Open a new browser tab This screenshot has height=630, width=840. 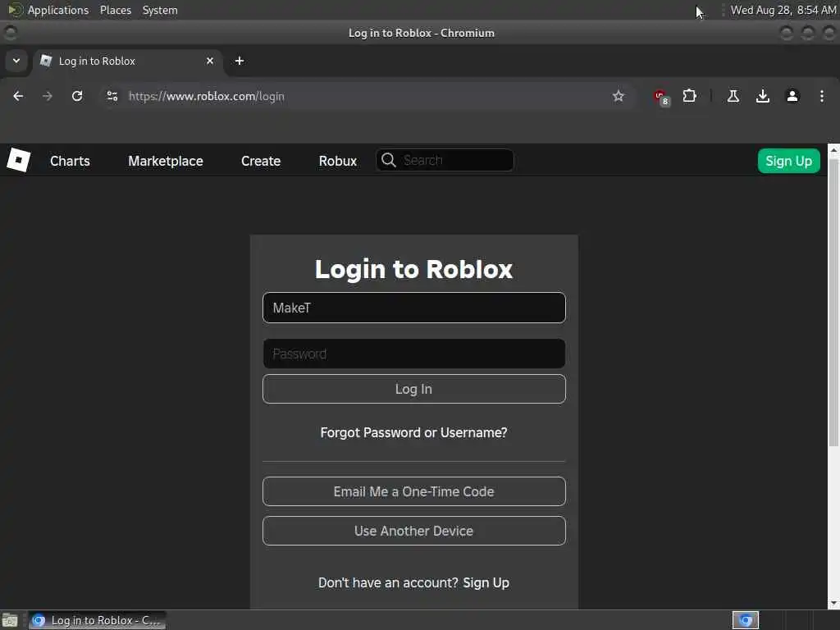tap(240, 61)
